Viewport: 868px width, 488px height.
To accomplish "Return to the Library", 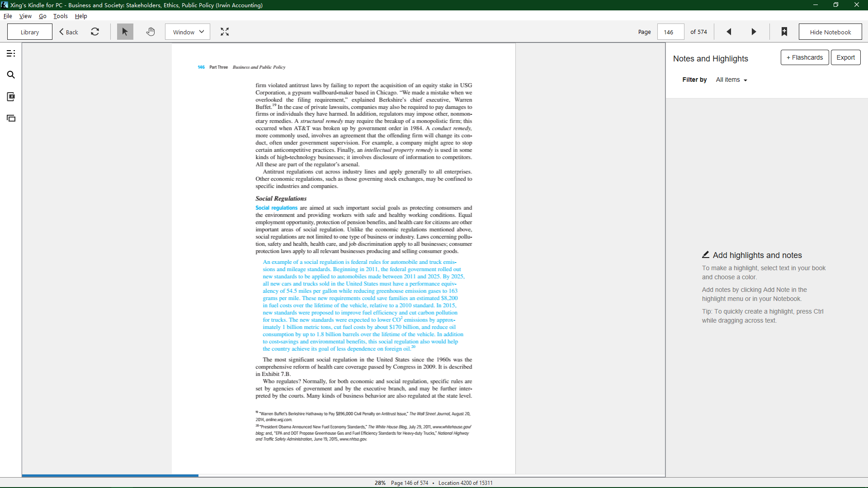I will (x=30, y=32).
